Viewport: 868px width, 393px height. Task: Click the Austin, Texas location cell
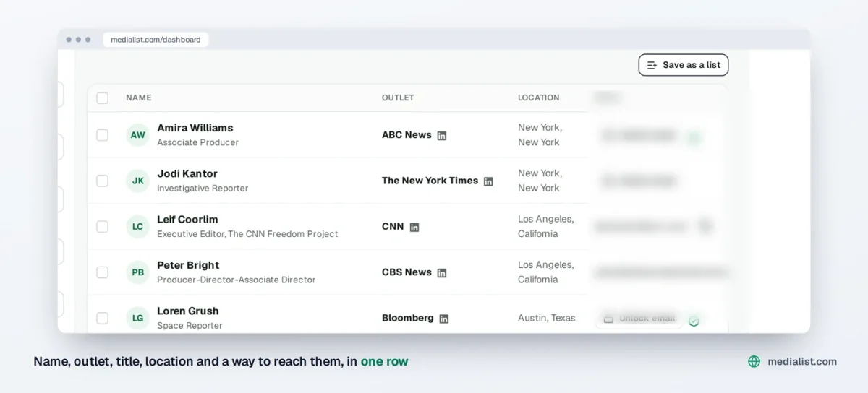(547, 318)
